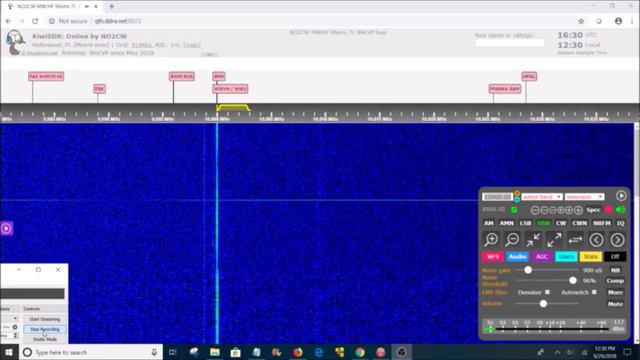Click Studio Mode in OBS window
This screenshot has width=640, height=360.
pos(45,340)
